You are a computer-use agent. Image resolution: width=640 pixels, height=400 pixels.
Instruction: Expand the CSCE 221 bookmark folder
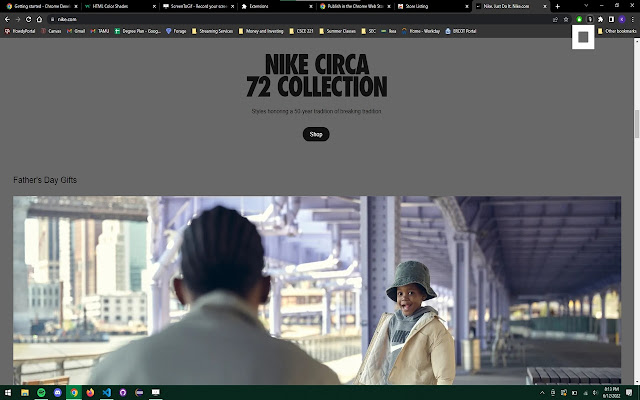(301, 31)
